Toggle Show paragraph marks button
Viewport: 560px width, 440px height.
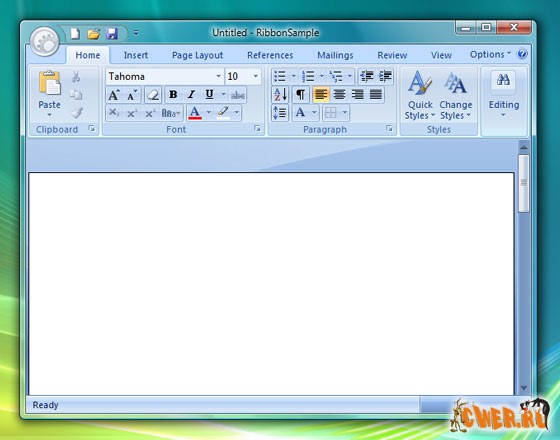click(x=301, y=95)
